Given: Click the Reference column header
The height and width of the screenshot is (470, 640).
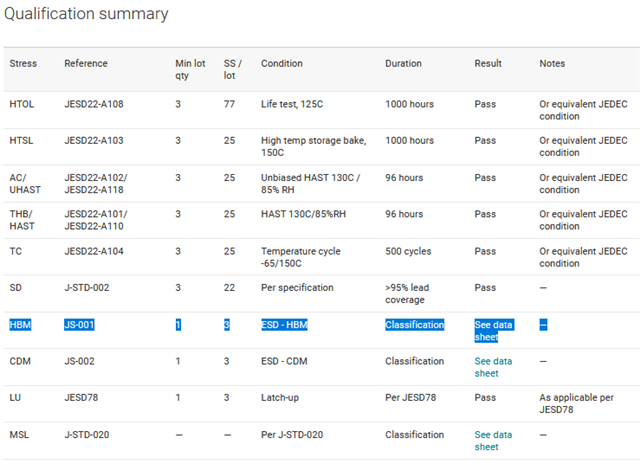Looking at the screenshot, I should click(86, 64).
